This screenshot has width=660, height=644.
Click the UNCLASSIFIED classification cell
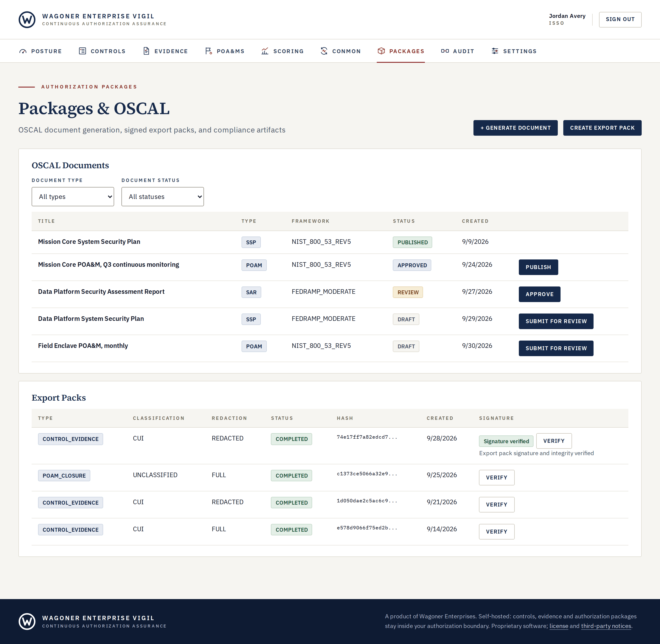click(155, 475)
